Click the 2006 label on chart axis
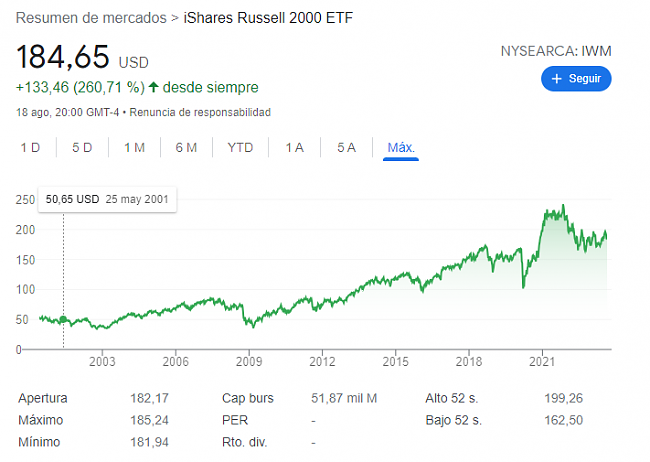This screenshot has height=462, width=650. 175,362
